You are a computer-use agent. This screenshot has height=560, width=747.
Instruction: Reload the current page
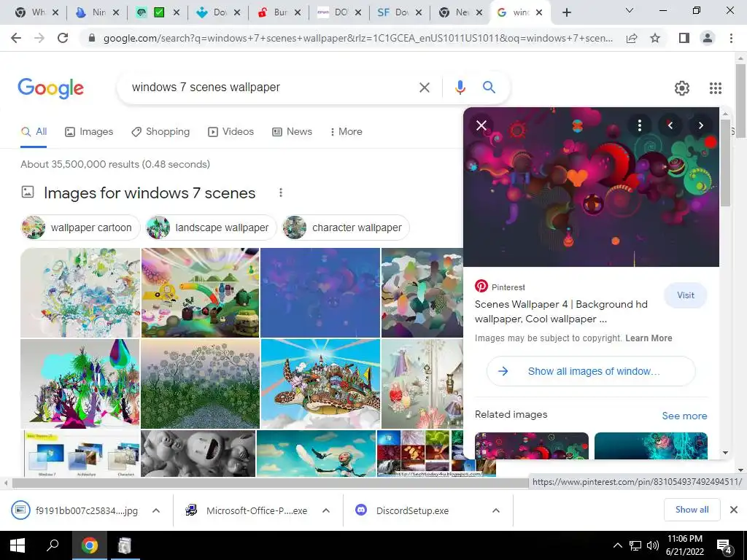click(x=63, y=38)
